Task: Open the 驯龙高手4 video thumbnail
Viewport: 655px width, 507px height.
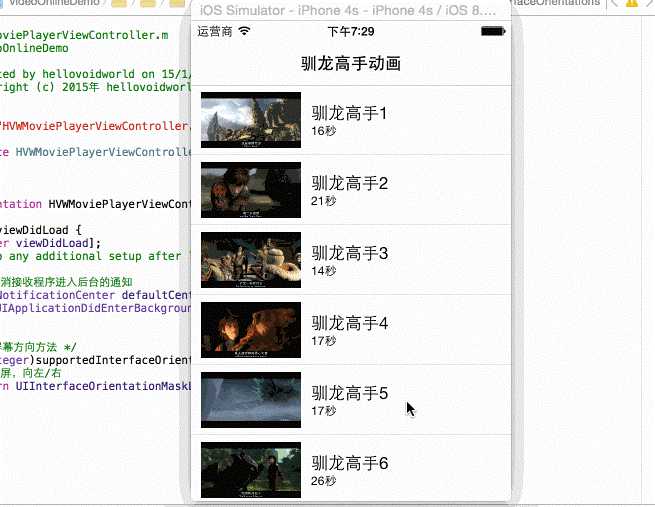Action: [x=251, y=330]
